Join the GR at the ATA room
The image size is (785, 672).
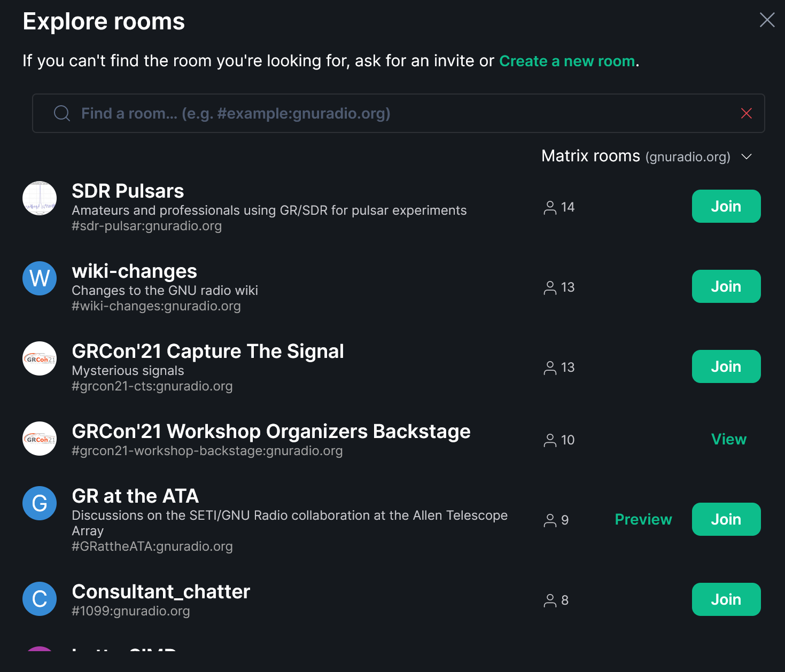tap(726, 519)
